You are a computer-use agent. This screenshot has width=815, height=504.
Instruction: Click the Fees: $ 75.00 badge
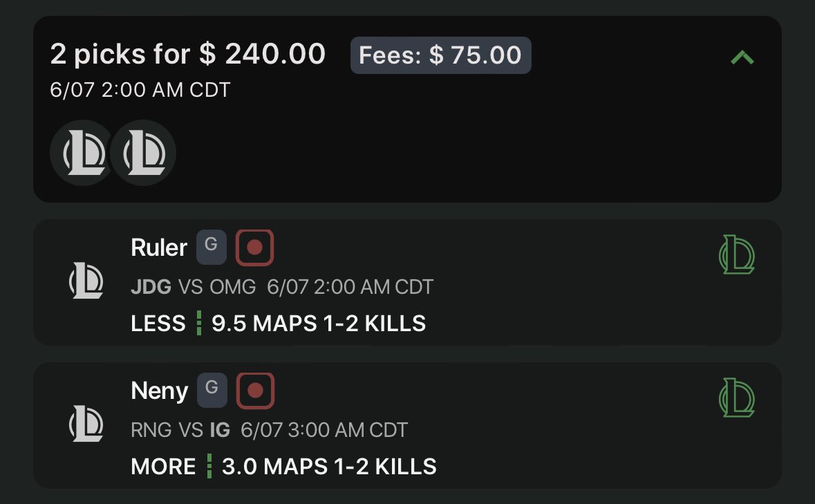[441, 55]
